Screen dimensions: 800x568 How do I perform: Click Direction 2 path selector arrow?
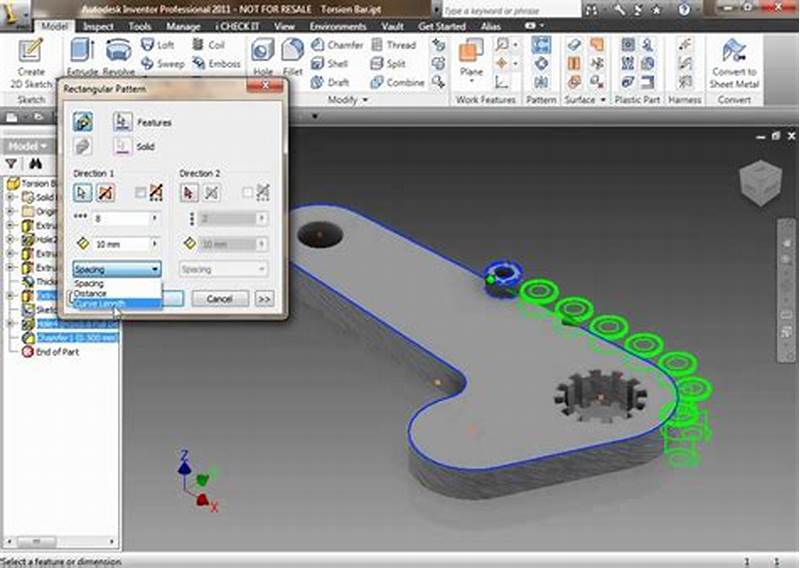tap(189, 193)
